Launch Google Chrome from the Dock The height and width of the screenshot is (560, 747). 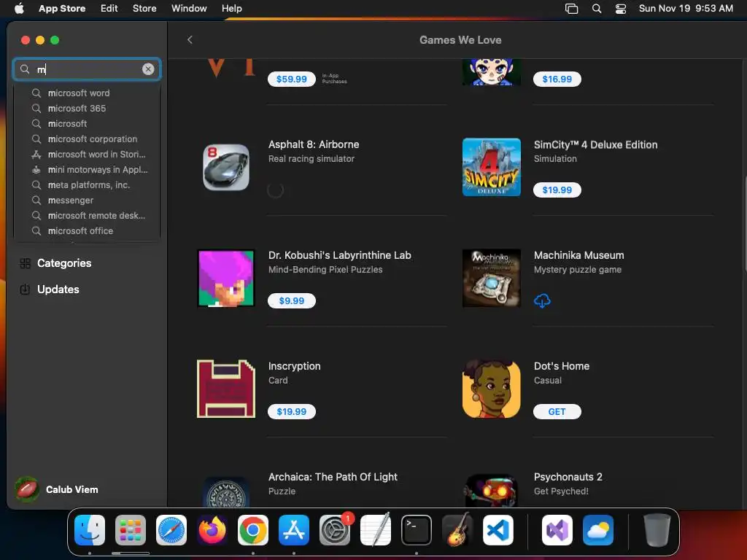tap(253, 530)
